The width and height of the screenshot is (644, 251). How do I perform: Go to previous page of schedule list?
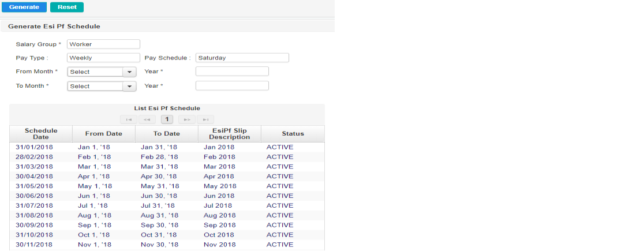147,119
